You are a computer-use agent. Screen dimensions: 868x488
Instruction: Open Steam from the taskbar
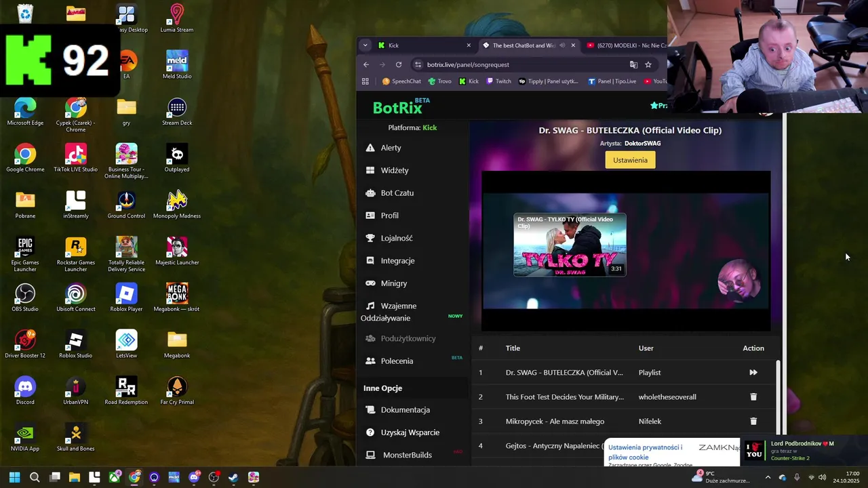[234, 477]
